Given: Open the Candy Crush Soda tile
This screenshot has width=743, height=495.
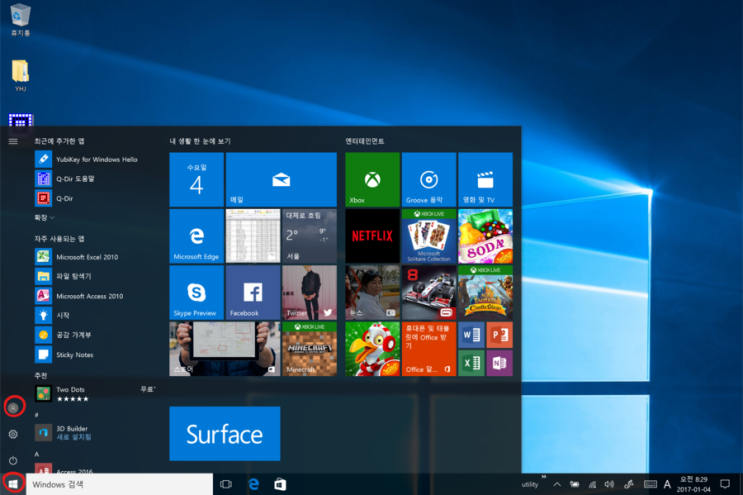Looking at the screenshot, I should coord(485,236).
